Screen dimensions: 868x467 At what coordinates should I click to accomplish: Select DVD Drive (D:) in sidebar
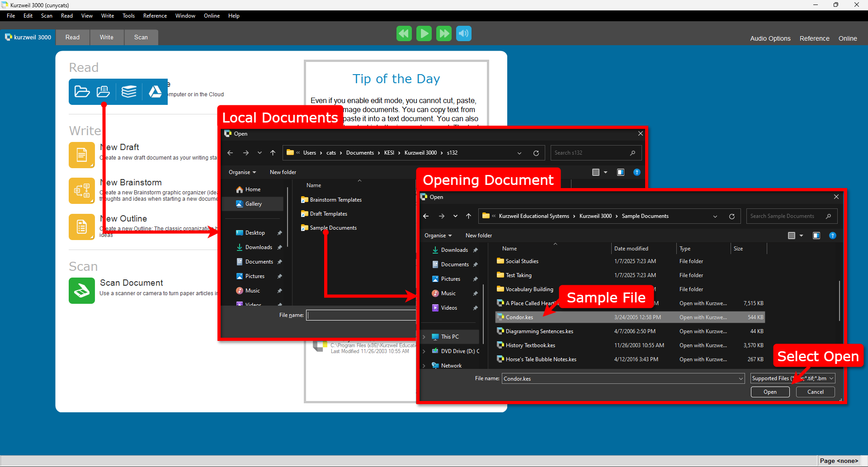coord(454,351)
